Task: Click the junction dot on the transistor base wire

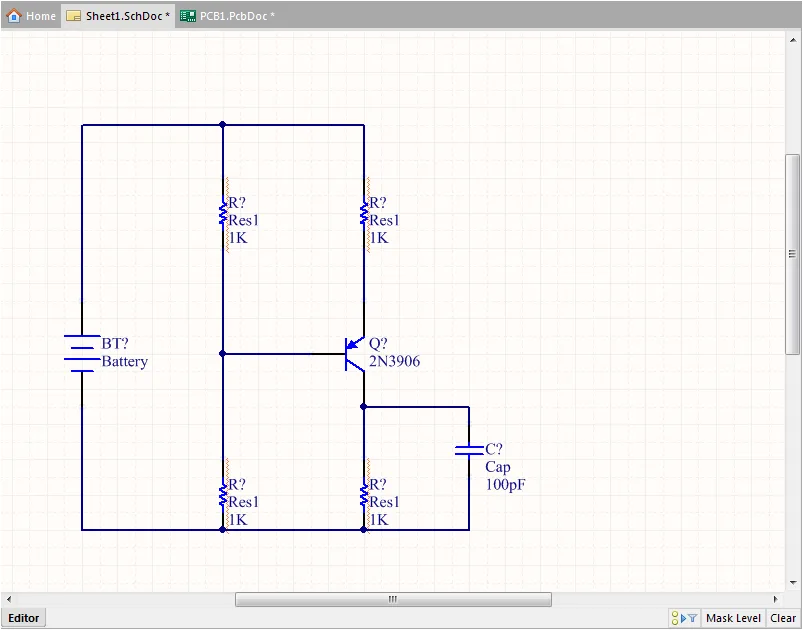Action: point(222,353)
